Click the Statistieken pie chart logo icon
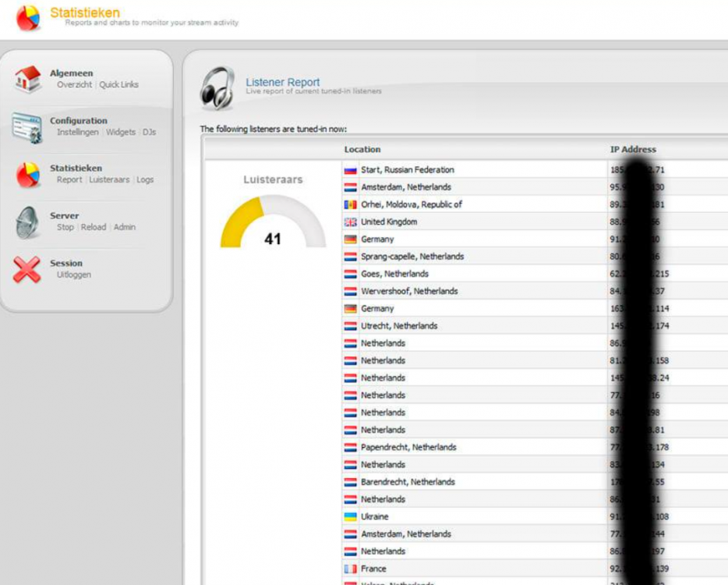Viewport: 728px width, 585px height. (x=28, y=17)
